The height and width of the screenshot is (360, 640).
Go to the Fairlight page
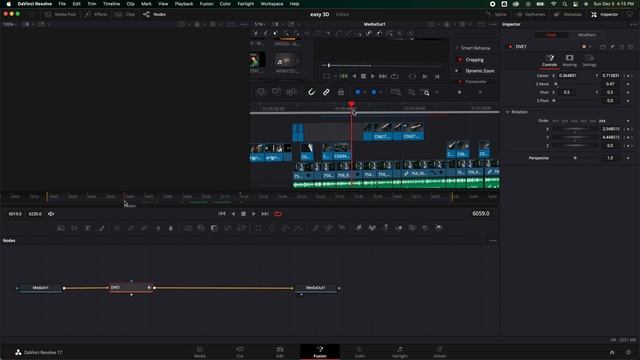click(x=400, y=352)
